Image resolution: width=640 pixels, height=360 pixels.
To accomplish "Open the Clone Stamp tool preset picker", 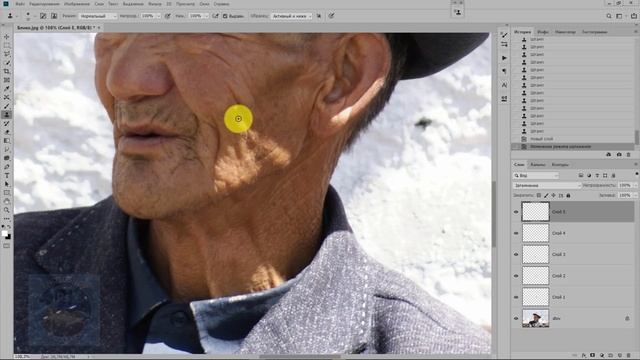I will point(12,16).
